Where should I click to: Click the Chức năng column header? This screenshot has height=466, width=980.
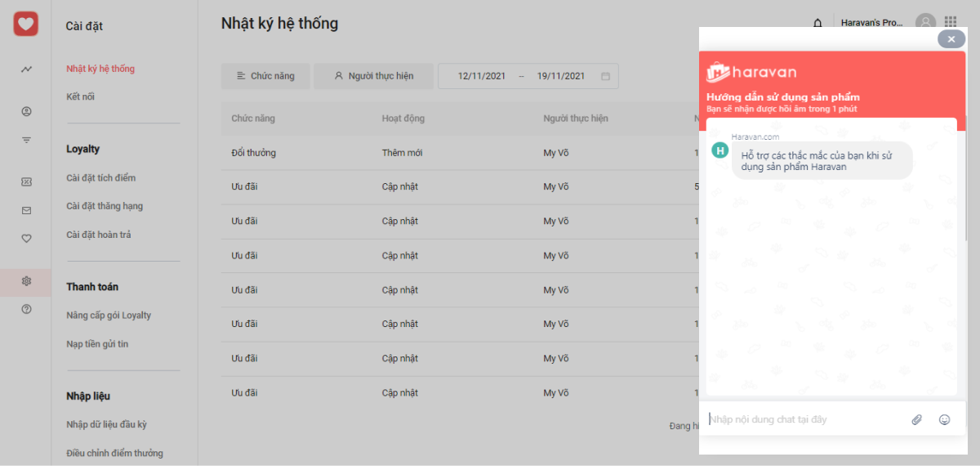pos(253,119)
